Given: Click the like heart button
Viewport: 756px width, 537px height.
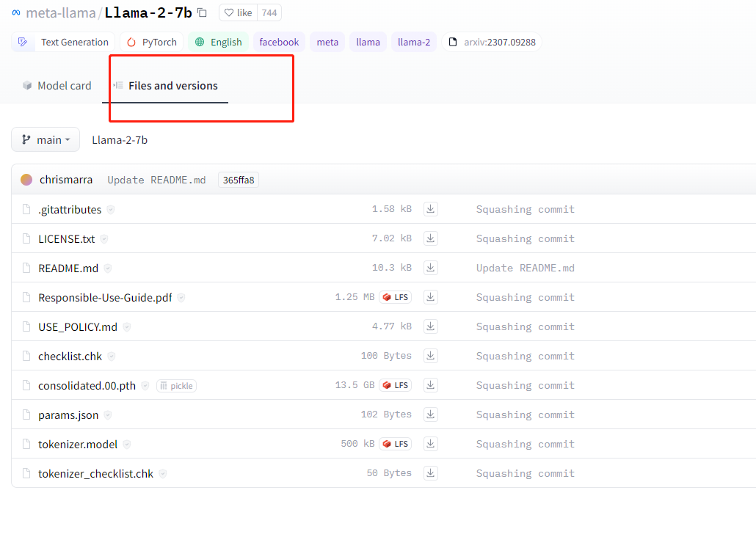Looking at the screenshot, I should [239, 13].
